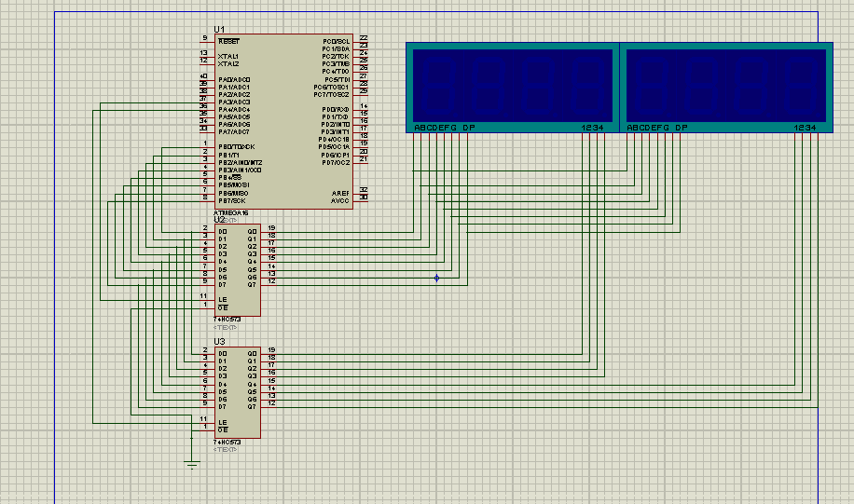The height and width of the screenshot is (504, 854).
Task: Select the U3 reference label
Action: click(220, 343)
